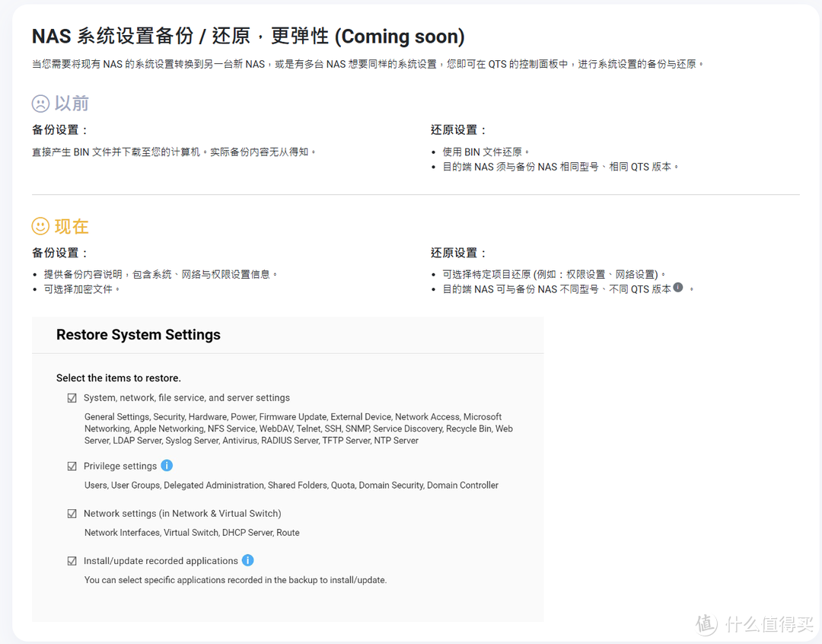Click the Restore System Settings panel title
The image size is (822, 644).
coord(138,335)
